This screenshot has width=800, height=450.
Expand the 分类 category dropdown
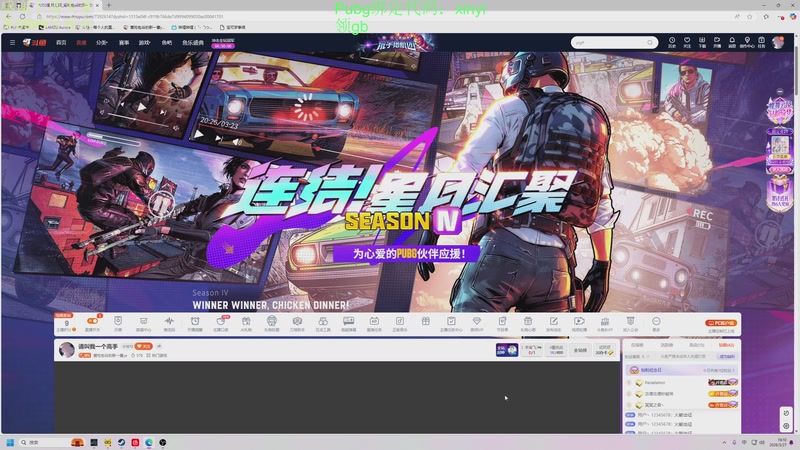(x=102, y=43)
